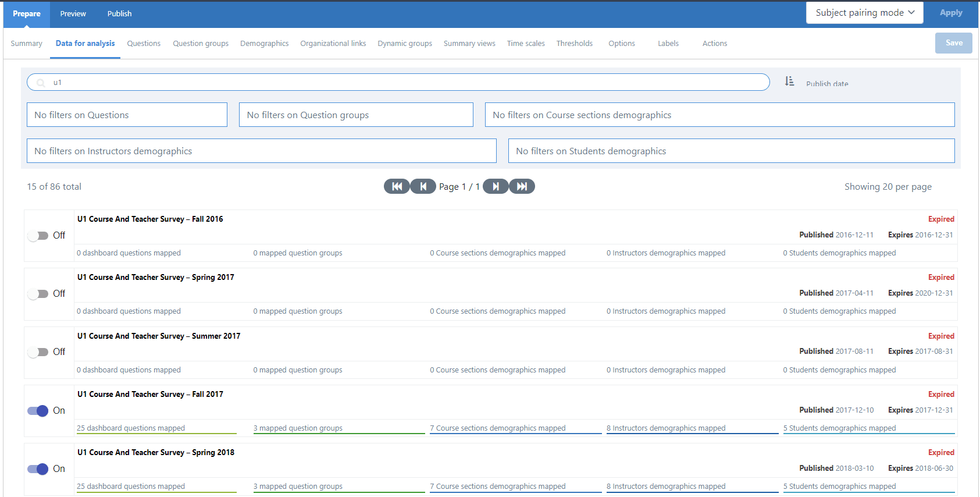The image size is (980, 497).
Task: Select U1 Course And Teacher Survey – Spring 2017 title
Action: tap(156, 278)
